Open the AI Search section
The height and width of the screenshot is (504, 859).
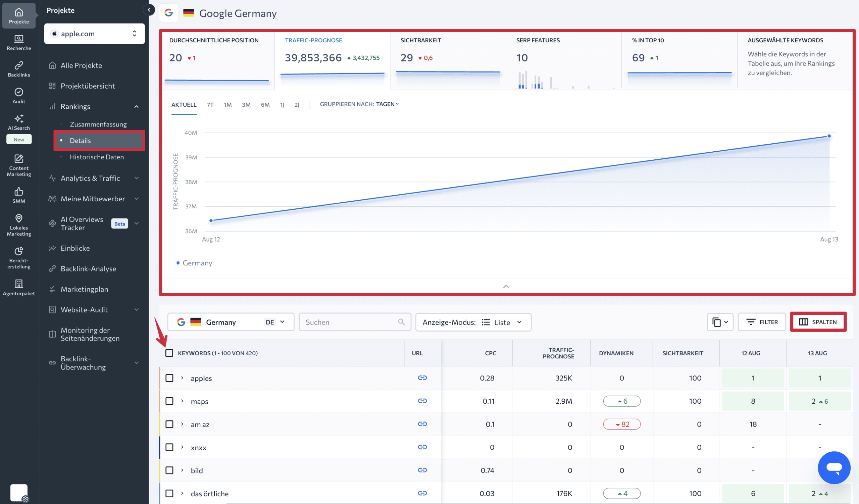tap(19, 122)
